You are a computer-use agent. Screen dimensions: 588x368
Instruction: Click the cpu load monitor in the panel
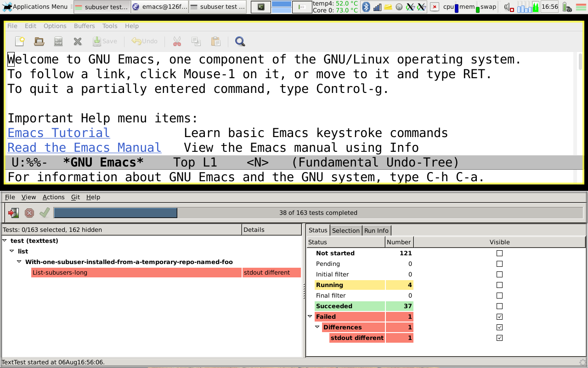(450, 7)
